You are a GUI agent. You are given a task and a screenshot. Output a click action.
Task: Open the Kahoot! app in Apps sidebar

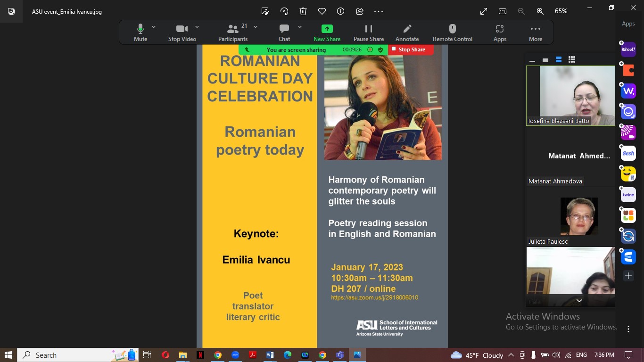coord(628,49)
